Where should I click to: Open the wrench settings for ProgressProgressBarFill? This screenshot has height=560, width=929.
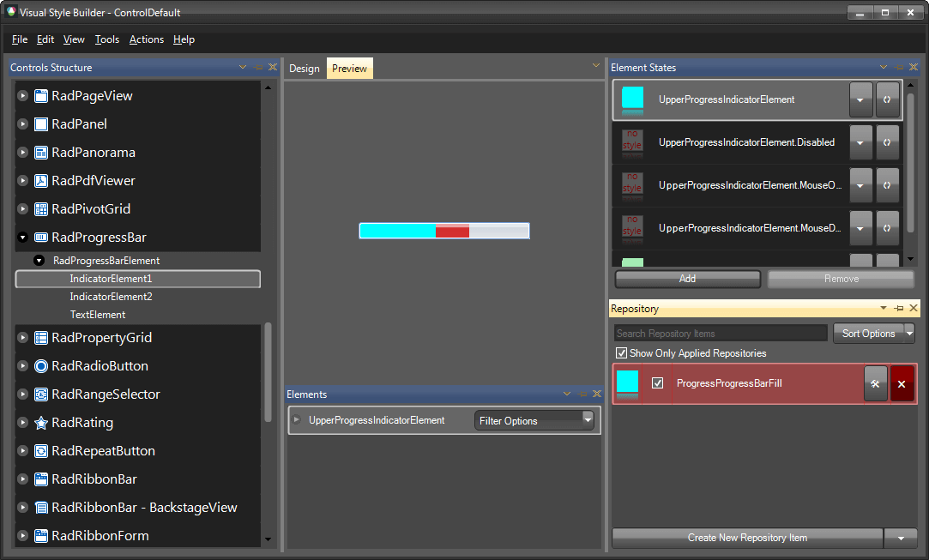(875, 383)
